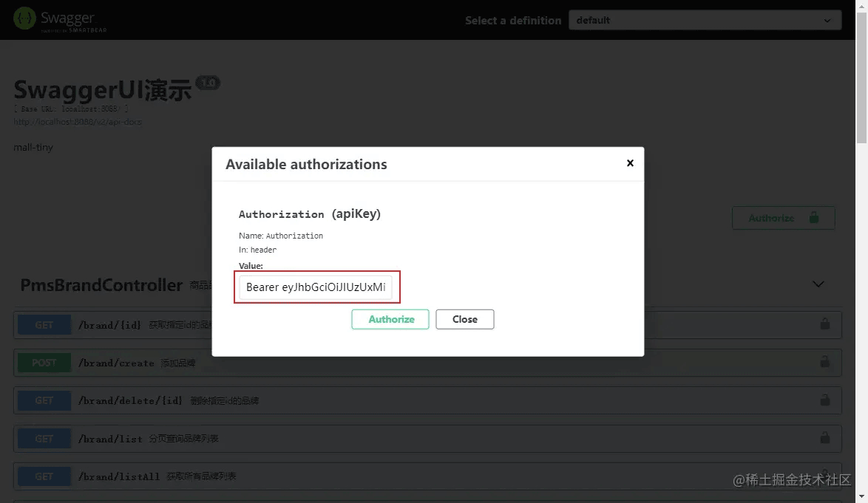
Task: Click the page Authorize button with lock
Action: click(x=783, y=218)
